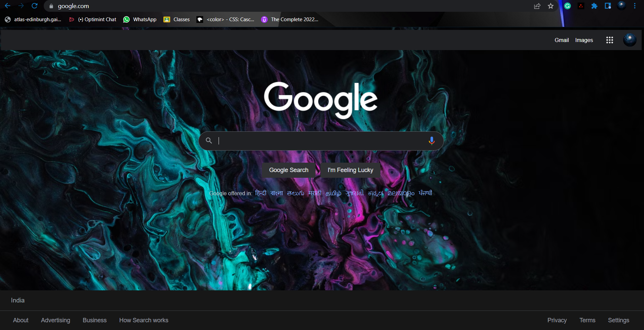Expand the Settings menu in footer
The image size is (644, 330).
pyautogui.click(x=618, y=320)
